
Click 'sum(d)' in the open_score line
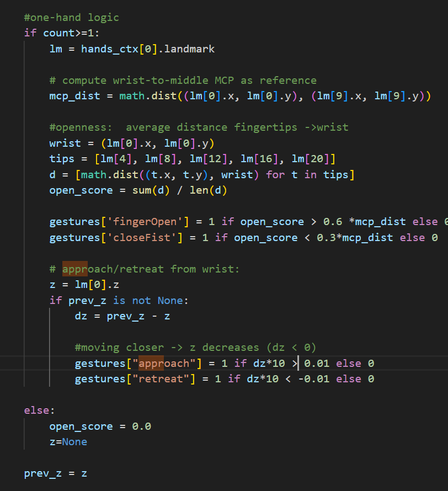(151, 190)
